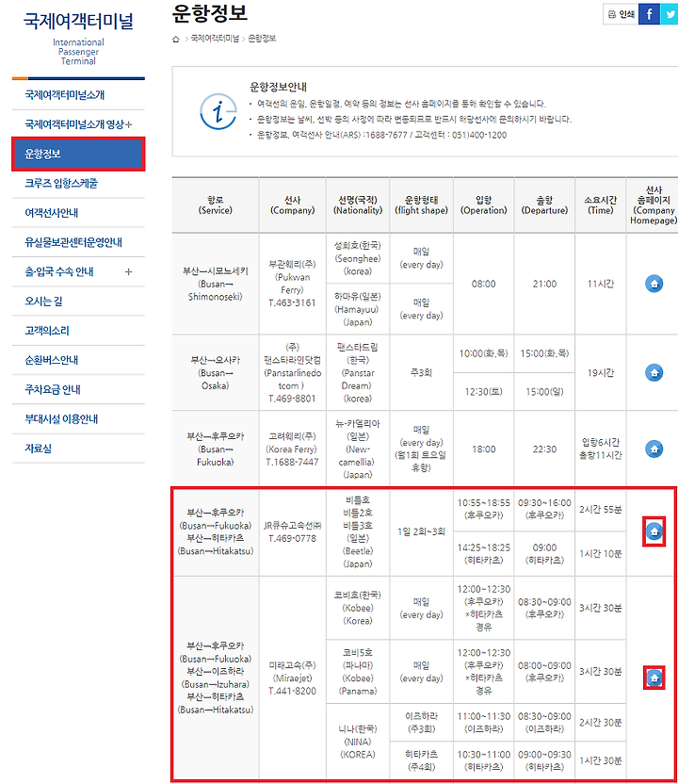The image size is (678, 784).
Task: Expand 출·입국 수속 안내 plus icon
Action: 128,272
